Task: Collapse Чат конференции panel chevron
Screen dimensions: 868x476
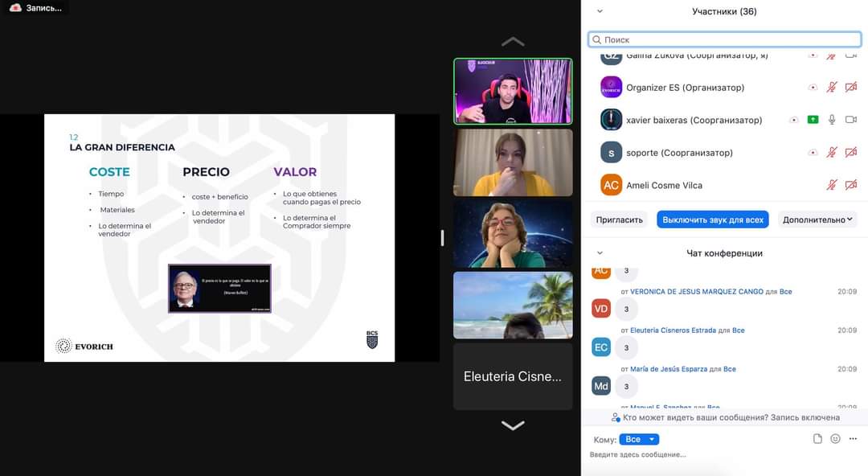Action: (x=600, y=252)
